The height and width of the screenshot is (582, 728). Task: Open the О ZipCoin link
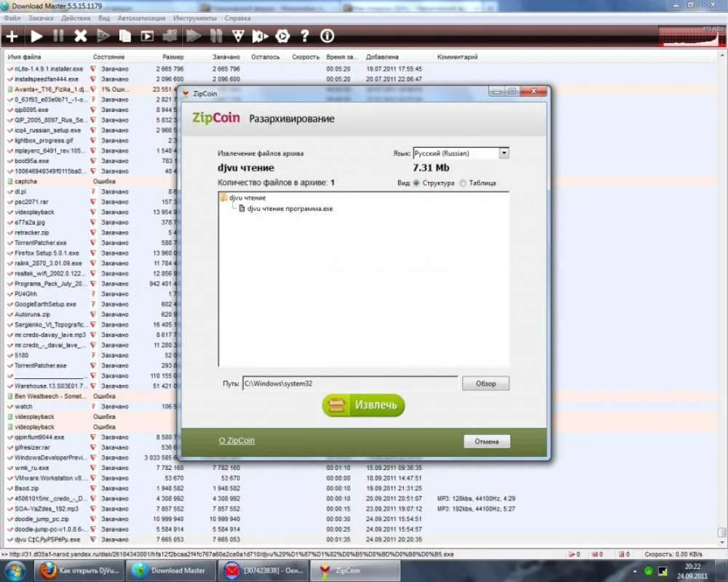coord(237,440)
